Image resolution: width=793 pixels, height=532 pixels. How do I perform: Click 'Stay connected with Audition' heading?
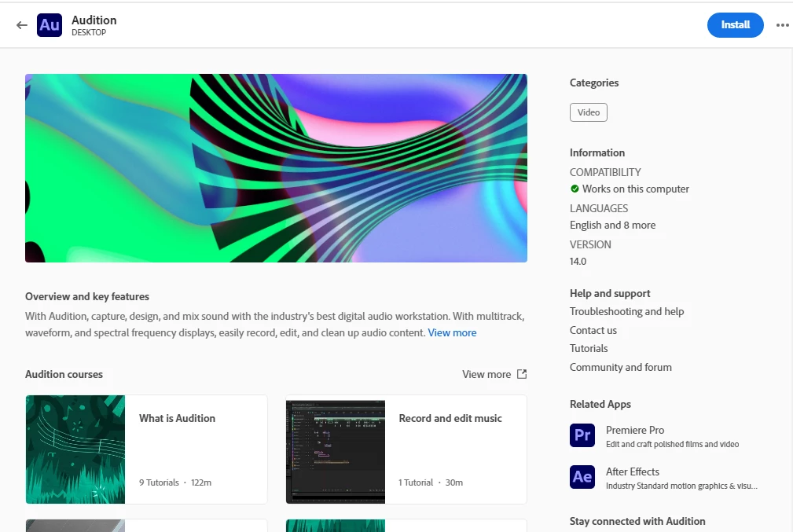tap(637, 521)
